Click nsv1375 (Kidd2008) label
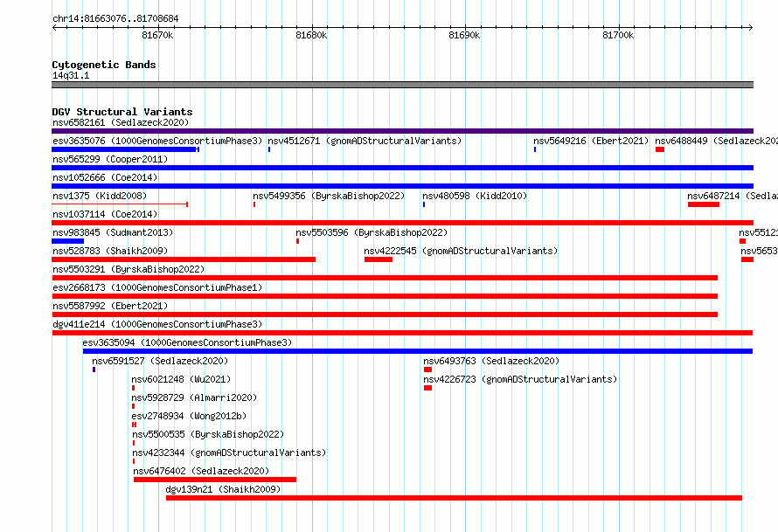This screenshot has height=532, width=778. 100,196
